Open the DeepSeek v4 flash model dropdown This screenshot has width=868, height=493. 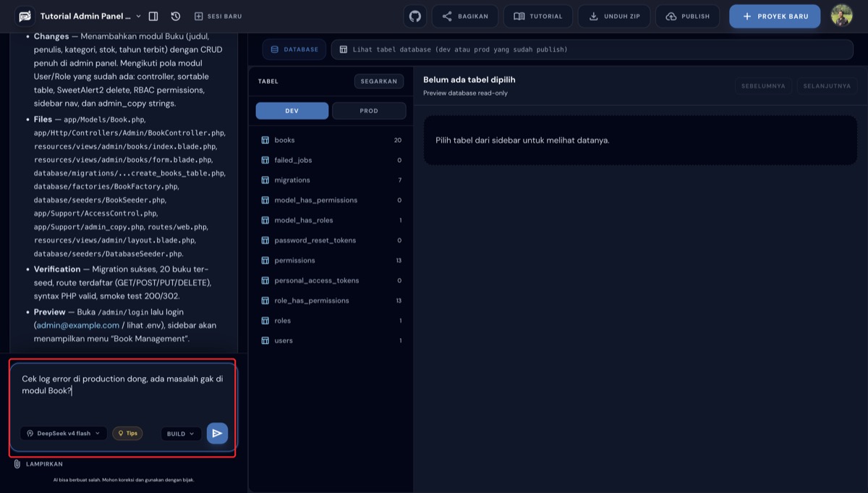tap(64, 434)
